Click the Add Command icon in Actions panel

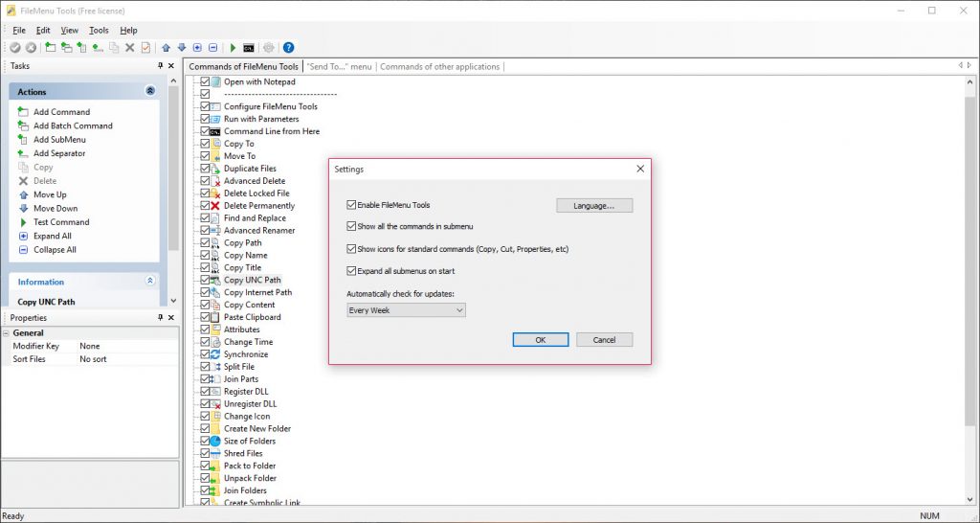(x=23, y=111)
